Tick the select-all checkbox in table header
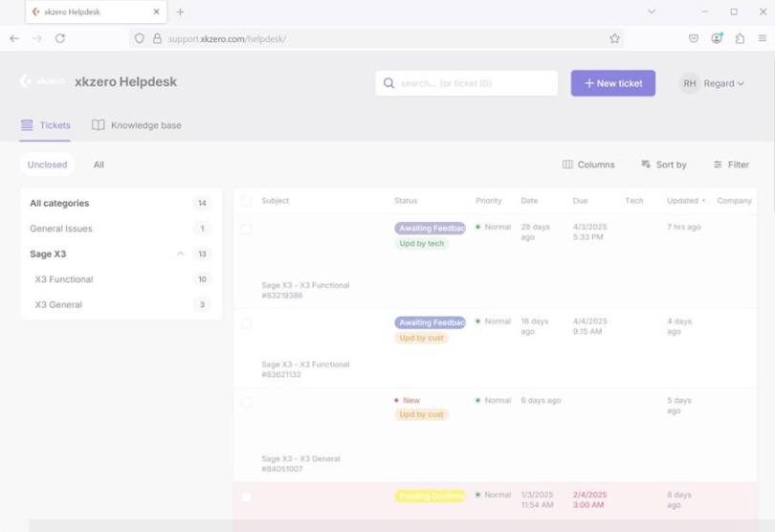775x532 pixels. 246,201
